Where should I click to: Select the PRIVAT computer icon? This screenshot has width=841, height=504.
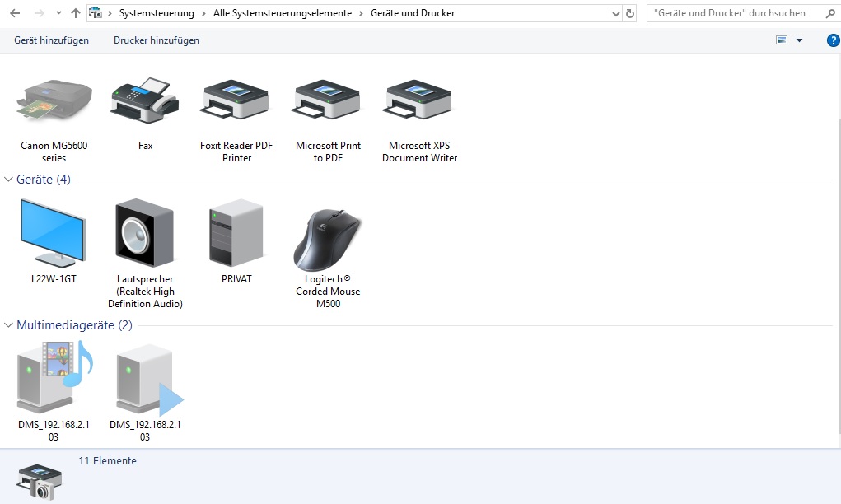click(236, 233)
